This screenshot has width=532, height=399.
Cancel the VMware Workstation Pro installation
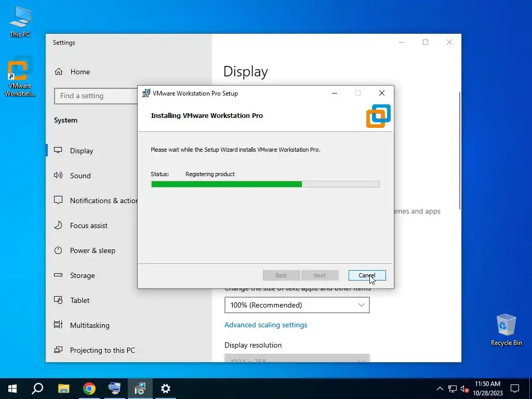pyautogui.click(x=367, y=275)
